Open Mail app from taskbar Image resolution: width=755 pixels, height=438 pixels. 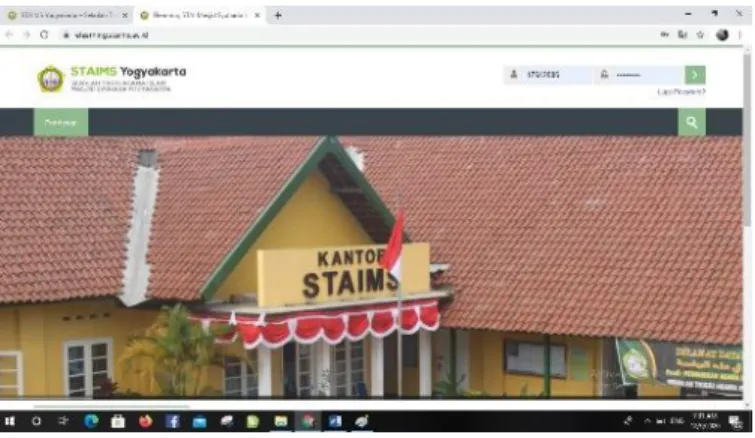tap(199, 422)
